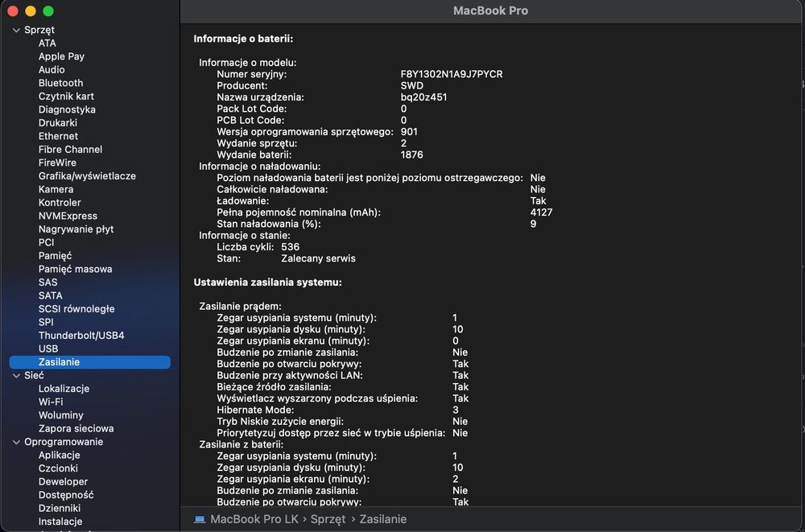Click the Informacje o baterii heading

click(x=243, y=39)
